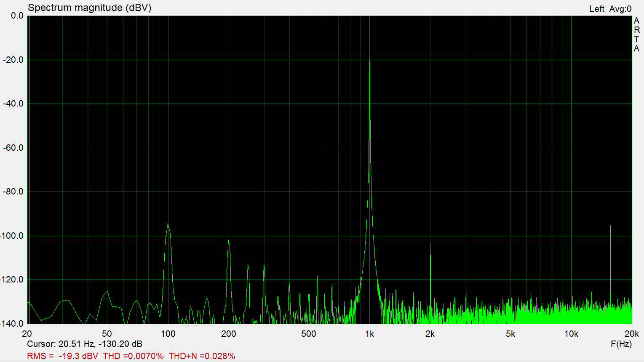
Task: Click the 100 Hz frequency axis label
Action: coord(168,334)
